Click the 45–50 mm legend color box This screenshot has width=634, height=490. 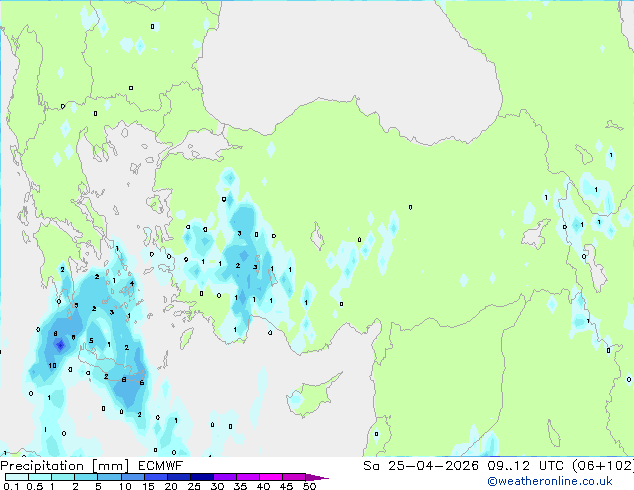(x=294, y=477)
